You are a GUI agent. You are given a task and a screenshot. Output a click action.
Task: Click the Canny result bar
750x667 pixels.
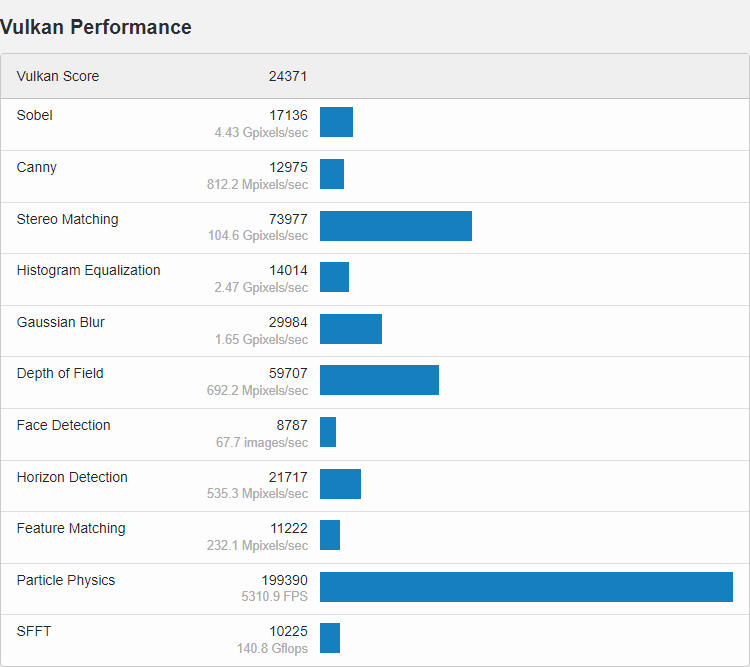pyautogui.click(x=332, y=174)
